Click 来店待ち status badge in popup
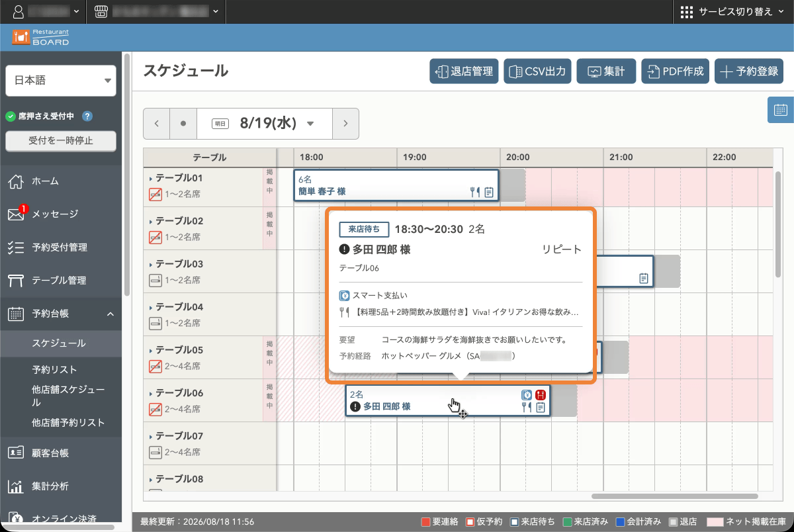This screenshot has height=532, width=794. click(x=364, y=229)
